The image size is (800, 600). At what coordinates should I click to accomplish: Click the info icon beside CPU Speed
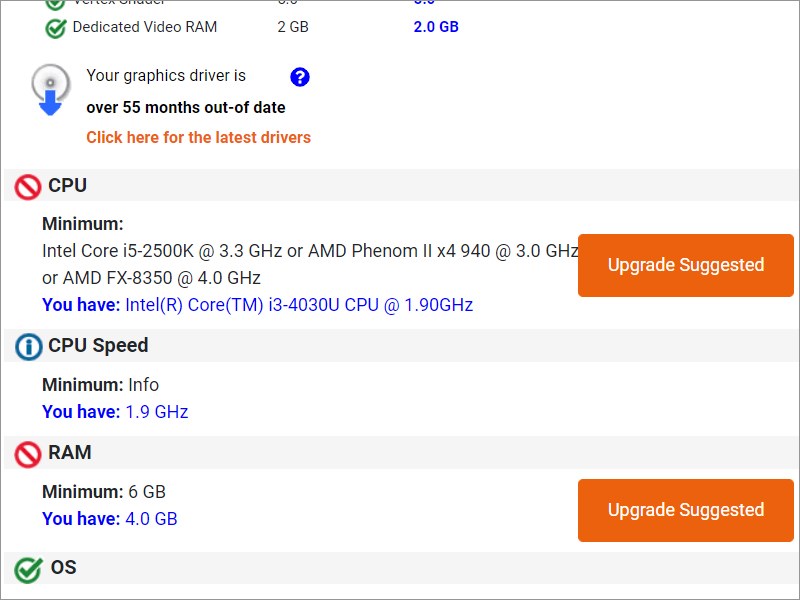tap(28, 347)
